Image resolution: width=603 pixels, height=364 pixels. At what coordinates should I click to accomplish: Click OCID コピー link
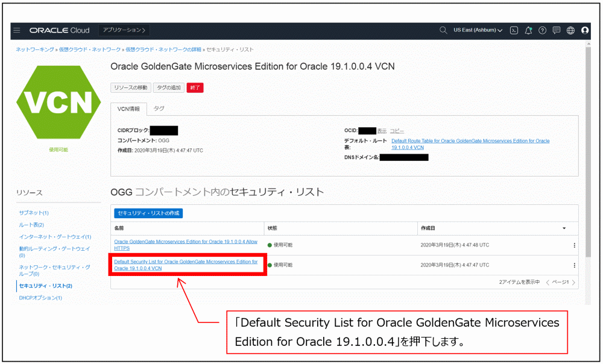[397, 131]
